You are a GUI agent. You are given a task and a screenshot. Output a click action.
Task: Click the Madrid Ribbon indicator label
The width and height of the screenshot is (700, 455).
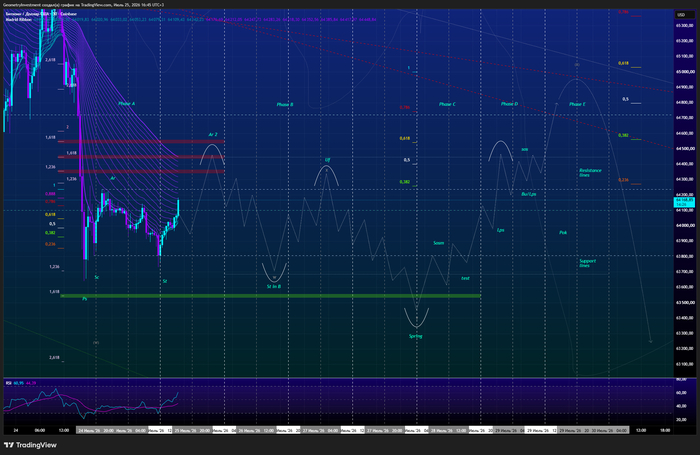click(18, 20)
